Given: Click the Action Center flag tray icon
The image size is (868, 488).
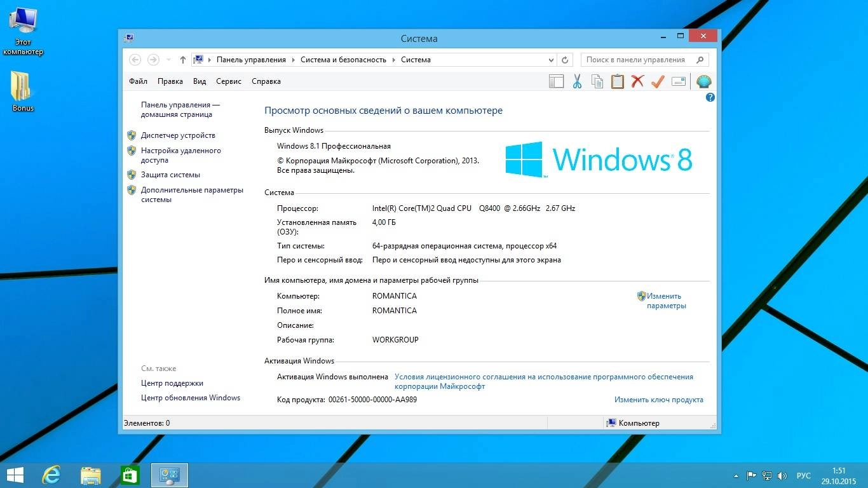Looking at the screenshot, I should pyautogui.click(x=751, y=475).
